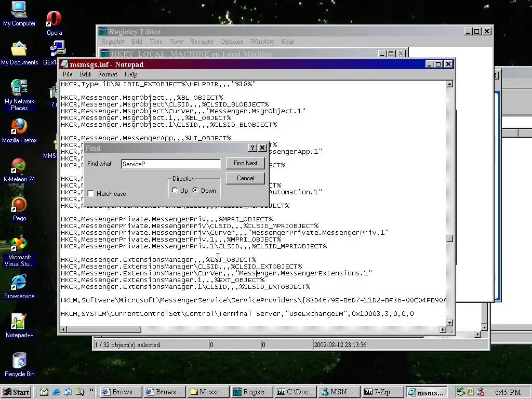This screenshot has width=532, height=399.
Task: Open the Recycle Bin desktop icon
Action: 19,364
